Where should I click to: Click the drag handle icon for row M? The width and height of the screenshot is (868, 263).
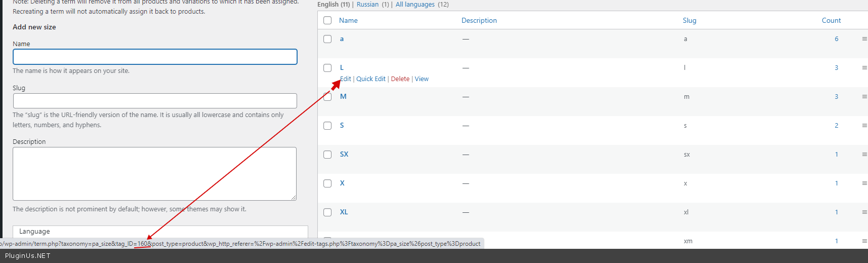[x=864, y=97]
